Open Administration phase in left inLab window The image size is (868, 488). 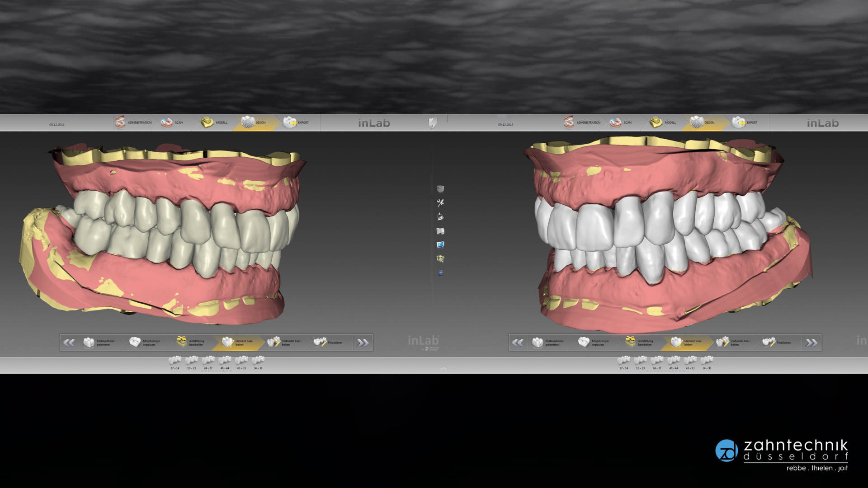[x=133, y=122]
